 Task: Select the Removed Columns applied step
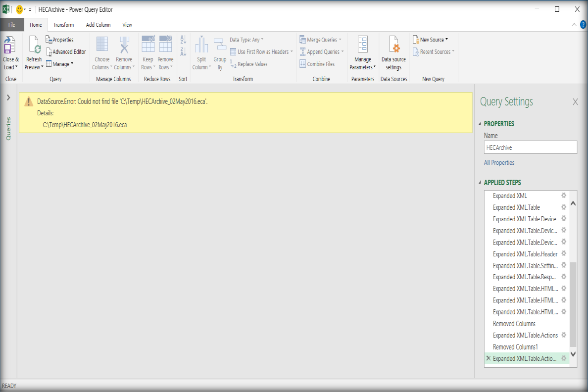click(x=514, y=324)
